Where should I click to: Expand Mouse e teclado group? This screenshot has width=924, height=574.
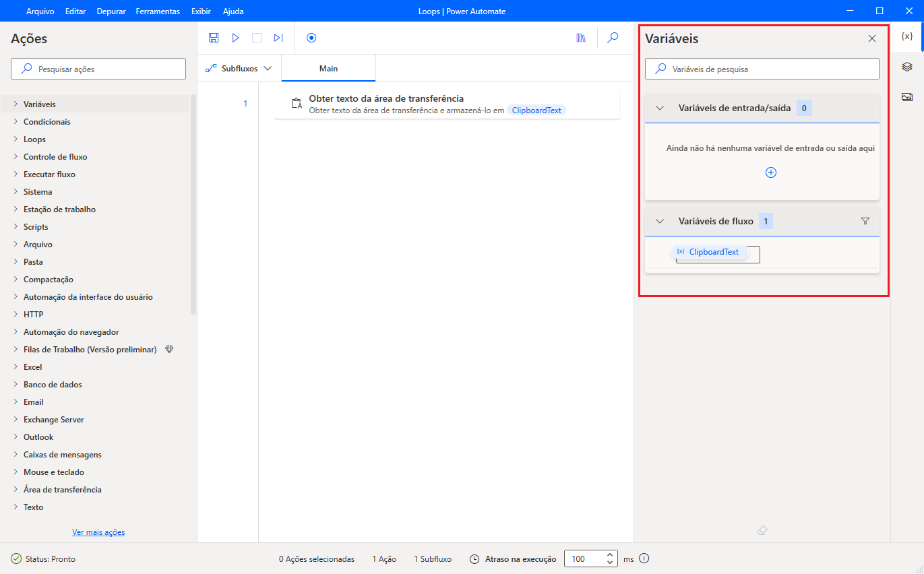[16, 472]
